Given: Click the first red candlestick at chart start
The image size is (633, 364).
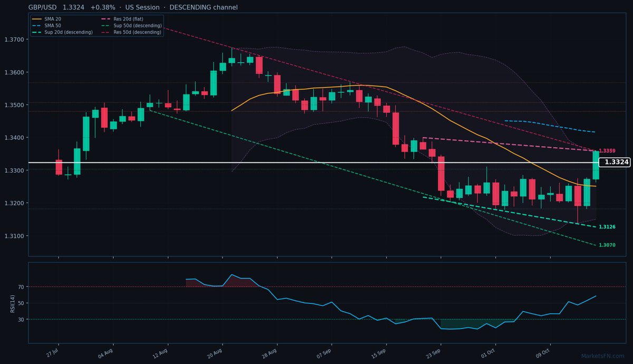Looking at the screenshot, I should point(59,167).
